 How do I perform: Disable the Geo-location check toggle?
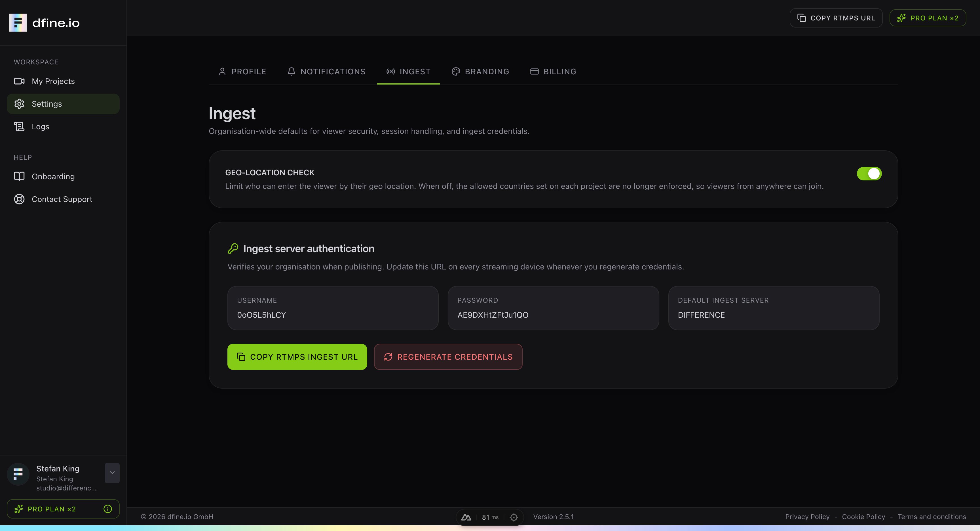[869, 174]
